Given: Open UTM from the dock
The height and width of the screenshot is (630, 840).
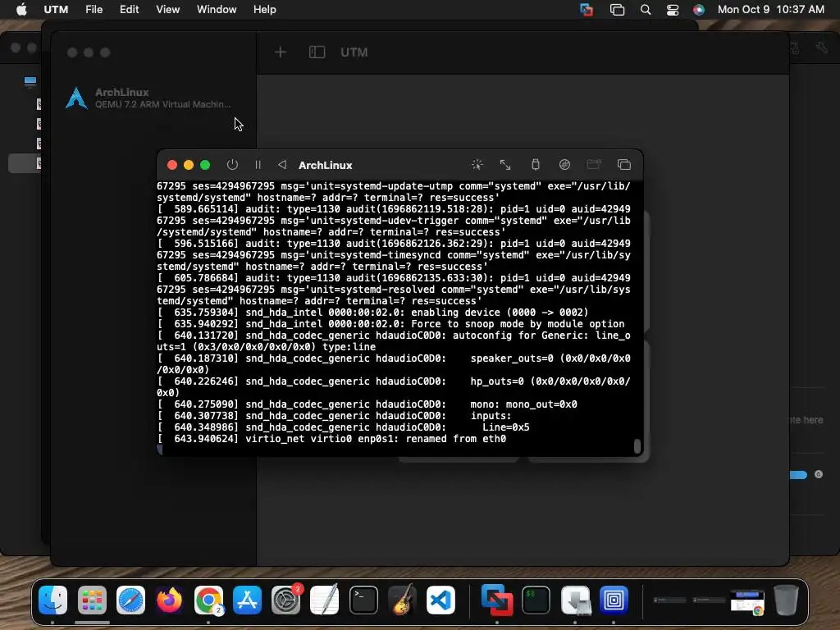Looking at the screenshot, I should (614, 600).
